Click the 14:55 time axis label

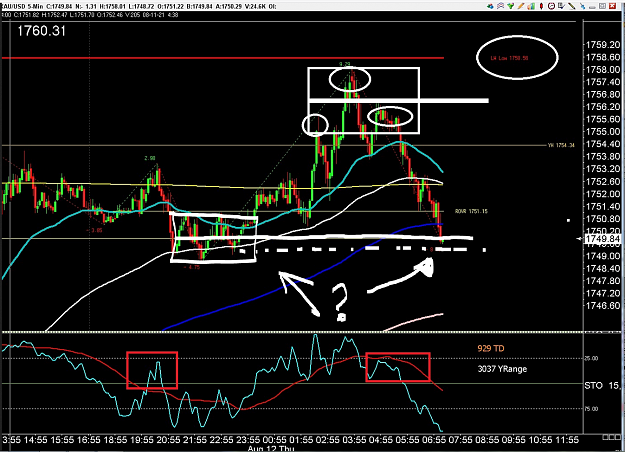(35, 440)
